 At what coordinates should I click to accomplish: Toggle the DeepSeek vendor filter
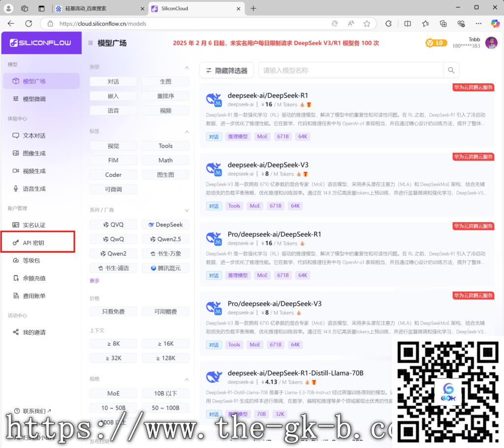tap(165, 224)
